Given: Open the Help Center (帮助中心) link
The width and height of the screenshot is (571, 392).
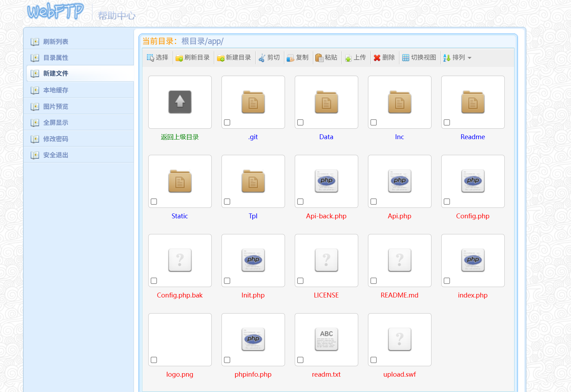Looking at the screenshot, I should click(x=117, y=16).
